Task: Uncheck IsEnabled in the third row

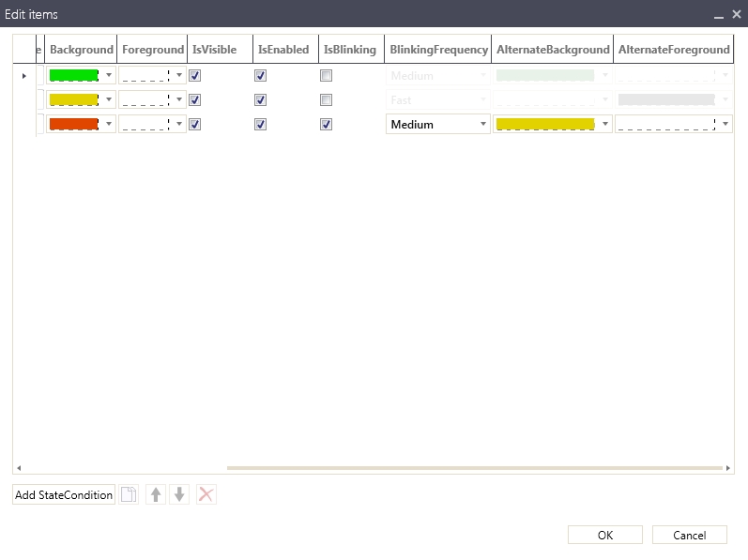Action: click(x=260, y=124)
